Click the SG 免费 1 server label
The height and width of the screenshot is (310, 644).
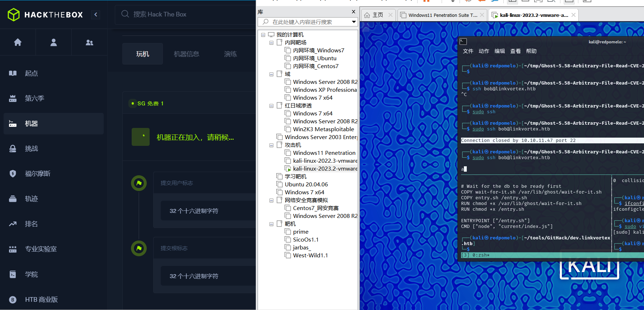(150, 104)
